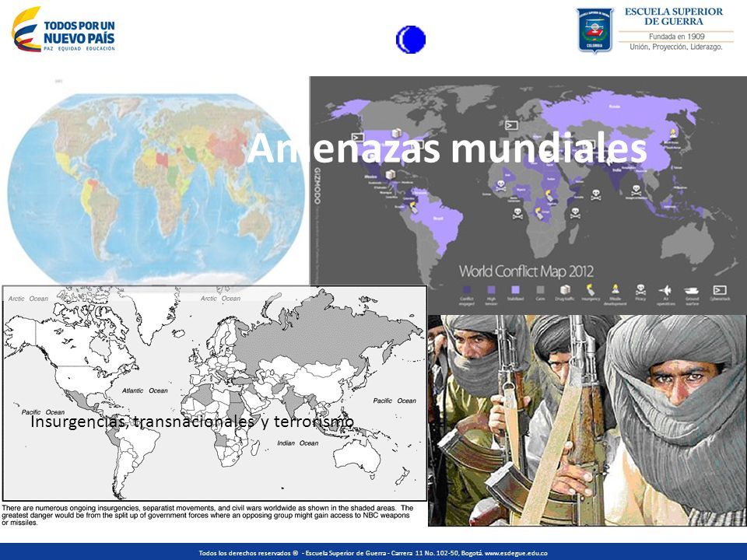Click the PAZ EQUIDAD EDUCACIÓN tagline

tap(79, 48)
